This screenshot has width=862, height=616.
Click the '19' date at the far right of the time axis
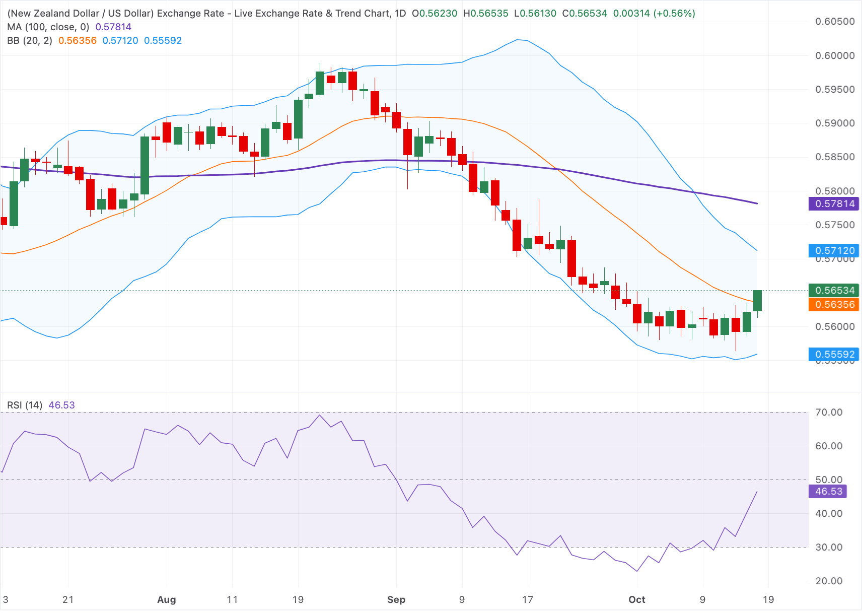click(768, 600)
